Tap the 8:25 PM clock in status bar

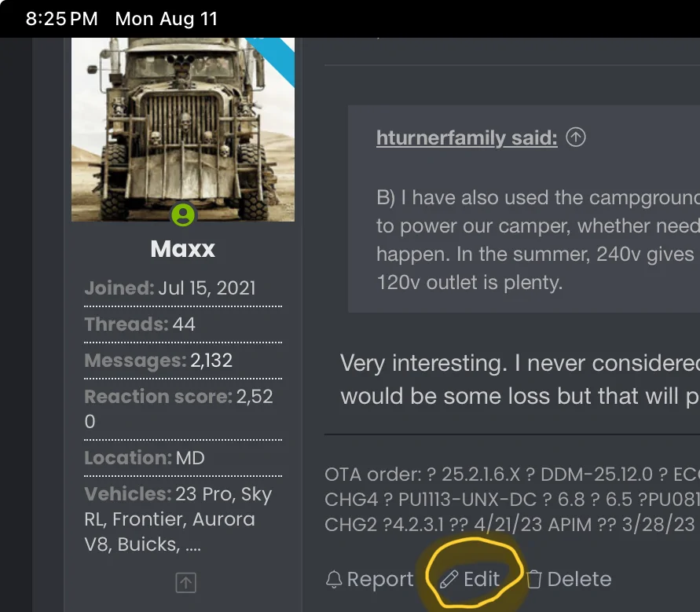tap(61, 19)
